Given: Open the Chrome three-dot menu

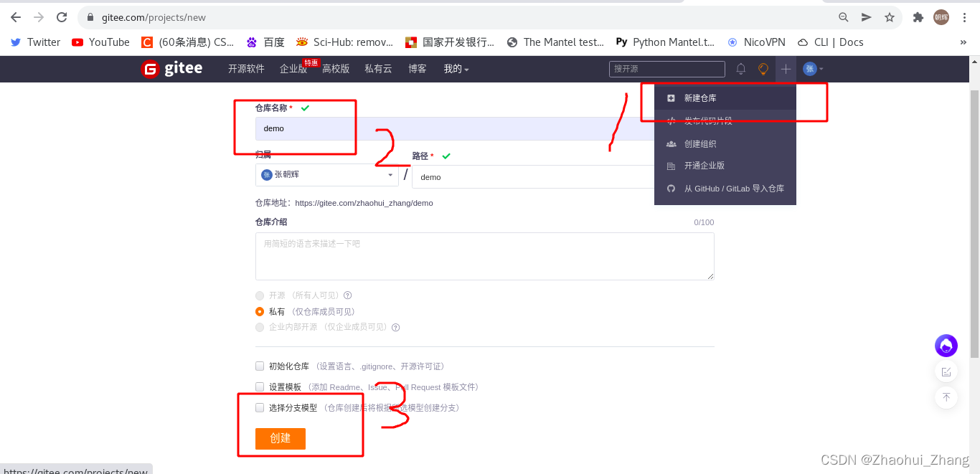Looking at the screenshot, I should (x=964, y=17).
